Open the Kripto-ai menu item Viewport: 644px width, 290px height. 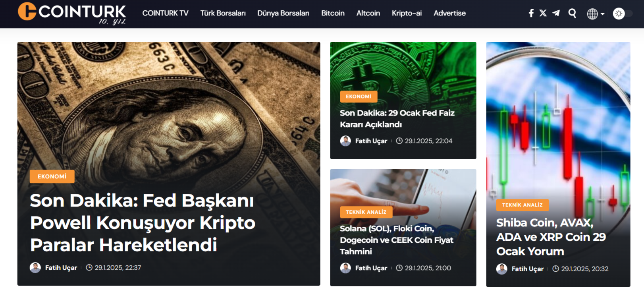click(x=407, y=13)
